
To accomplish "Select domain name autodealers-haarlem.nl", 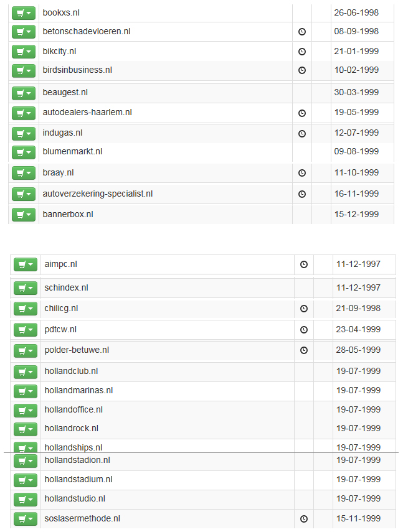I will [87, 112].
